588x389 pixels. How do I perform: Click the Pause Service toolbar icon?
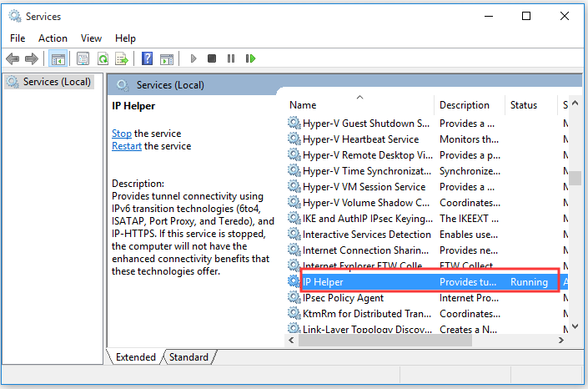pyautogui.click(x=231, y=58)
